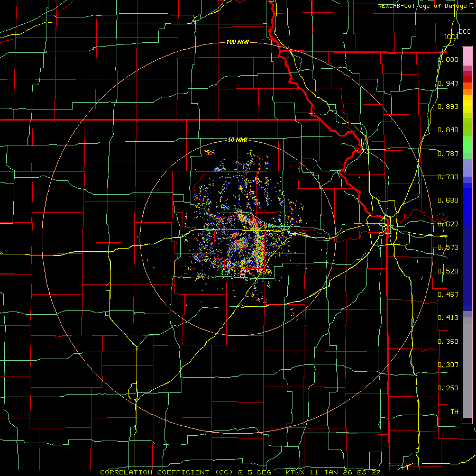Image resolution: width=476 pixels, height=476 pixels.
Task: Pick the pink segment atop the color bar
Action: (x=467, y=56)
